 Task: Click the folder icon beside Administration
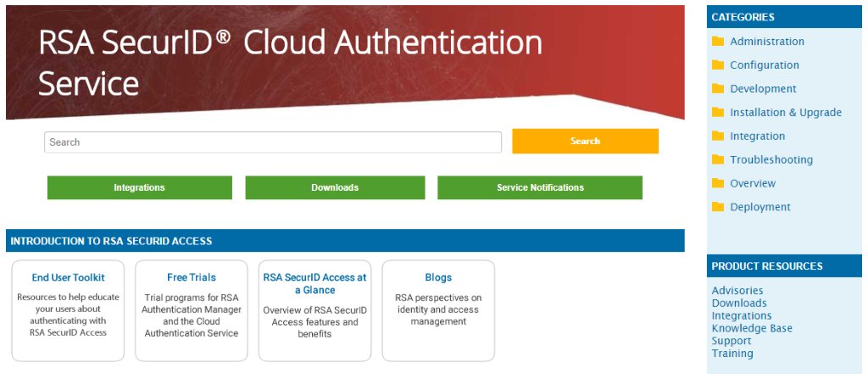tap(717, 41)
